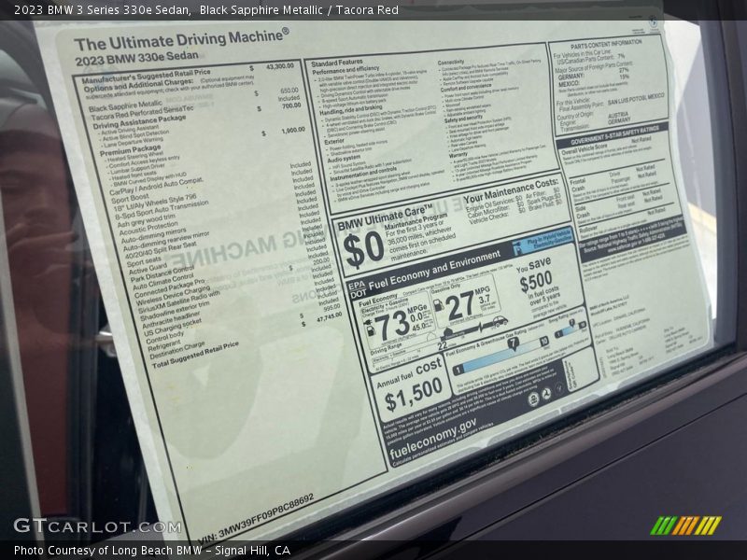
Task: Click 'Shadowline exterior trim' row
Action: pyautogui.click(x=175, y=313)
